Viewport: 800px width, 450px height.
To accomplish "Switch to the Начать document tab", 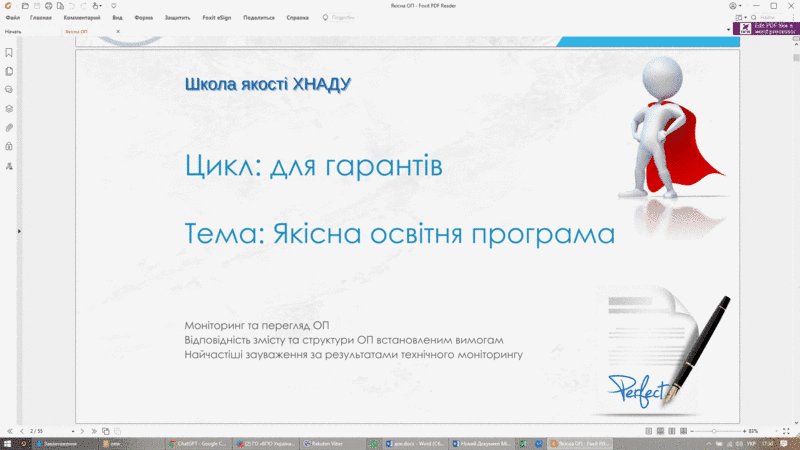I will [x=13, y=32].
